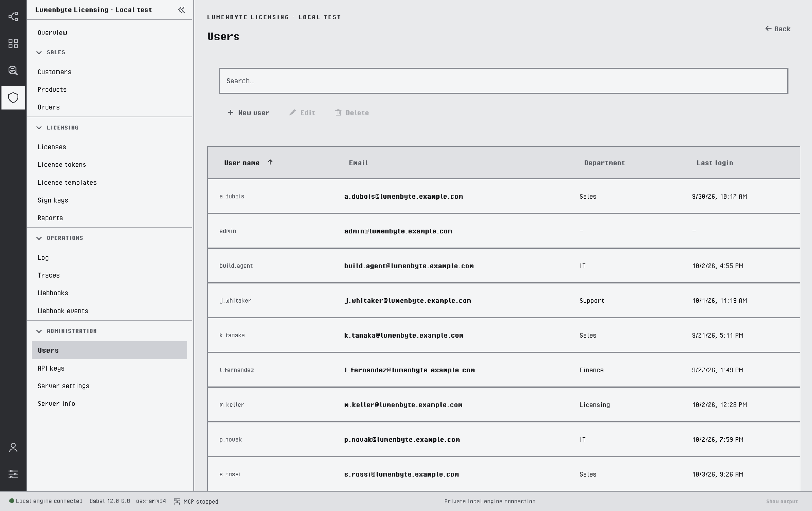Collapse sidebar with double chevron icon
Image resolution: width=812 pixels, height=511 pixels.
182,10
